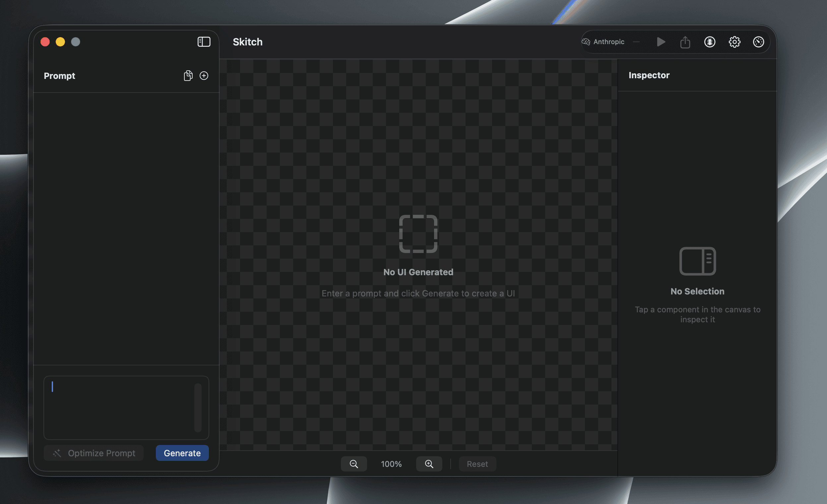Click the Share export icon
This screenshot has width=827, height=504.
coord(685,42)
